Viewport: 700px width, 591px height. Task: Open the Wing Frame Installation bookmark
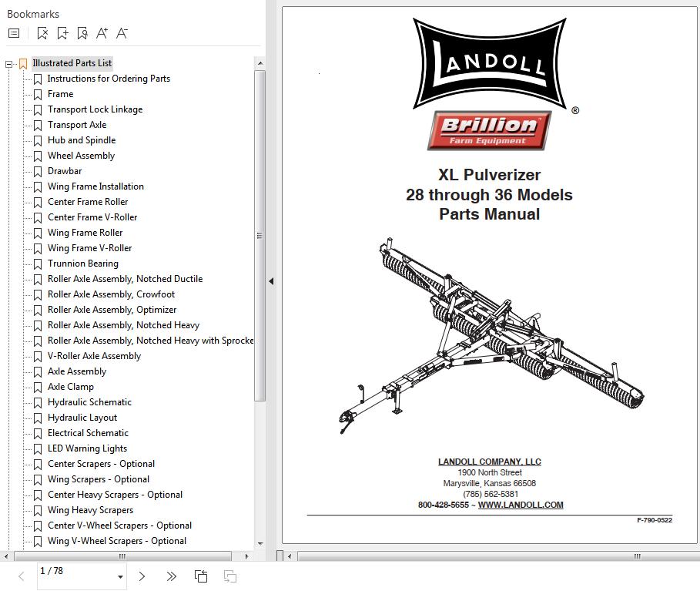(x=95, y=186)
